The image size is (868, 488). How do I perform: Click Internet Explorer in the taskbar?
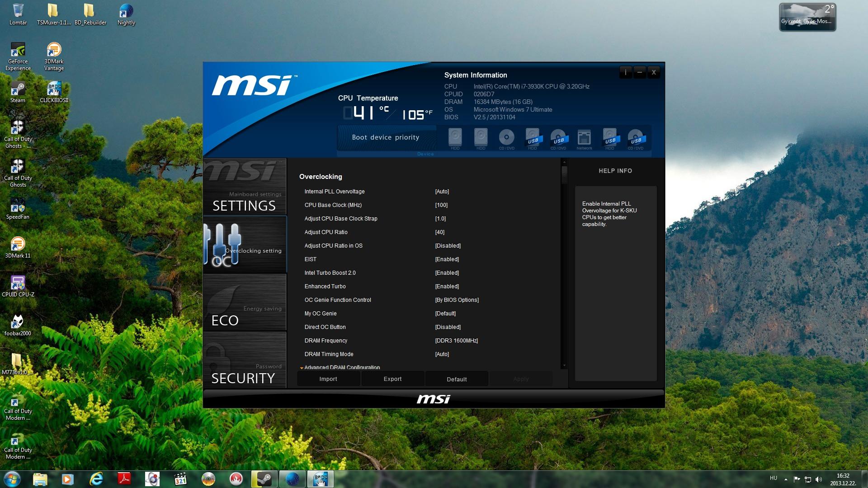(96, 479)
